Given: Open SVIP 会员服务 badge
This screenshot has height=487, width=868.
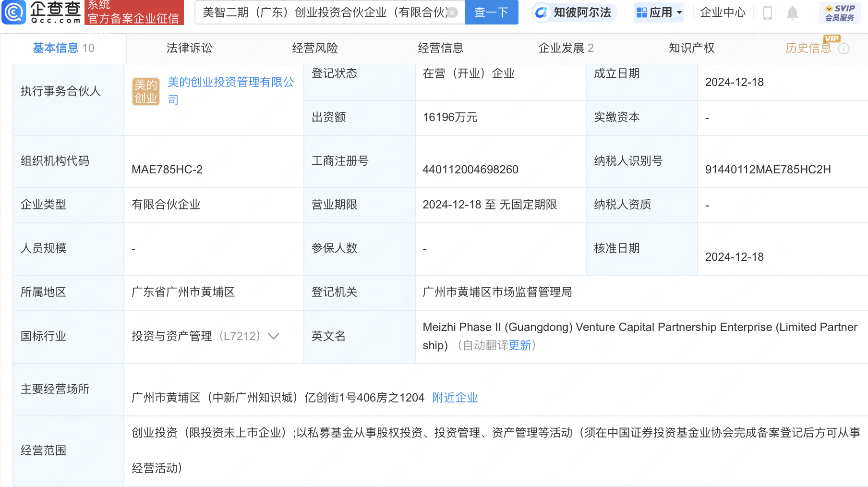Looking at the screenshot, I should 840,12.
